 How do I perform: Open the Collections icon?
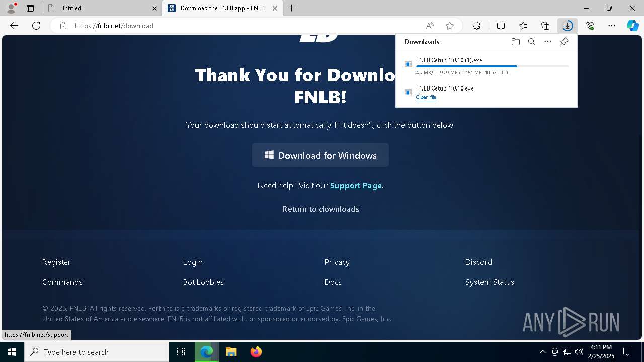[x=545, y=26]
